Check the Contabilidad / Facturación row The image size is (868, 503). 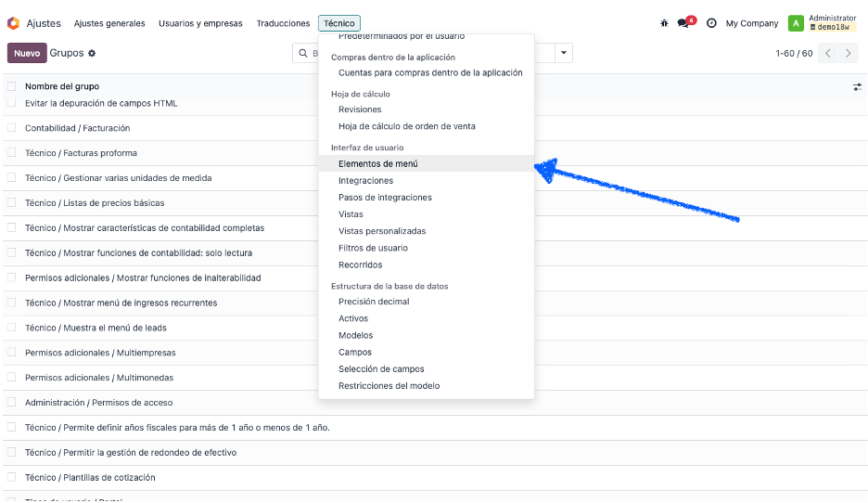click(x=12, y=128)
